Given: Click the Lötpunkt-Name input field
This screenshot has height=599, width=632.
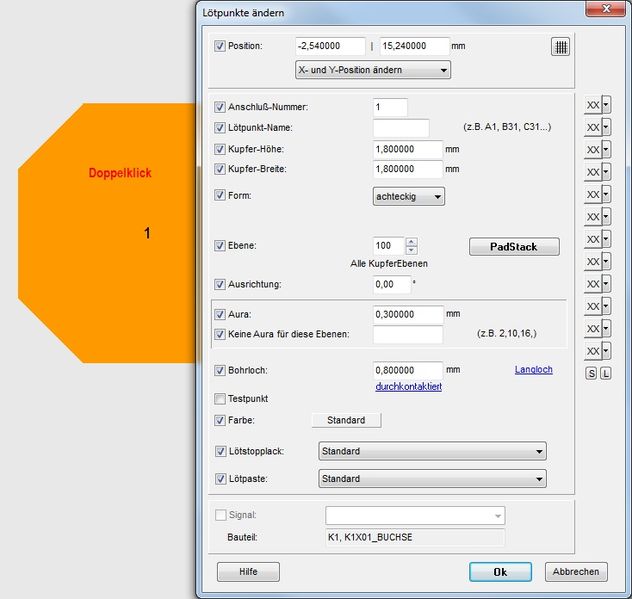Looking at the screenshot, I should (x=400, y=128).
